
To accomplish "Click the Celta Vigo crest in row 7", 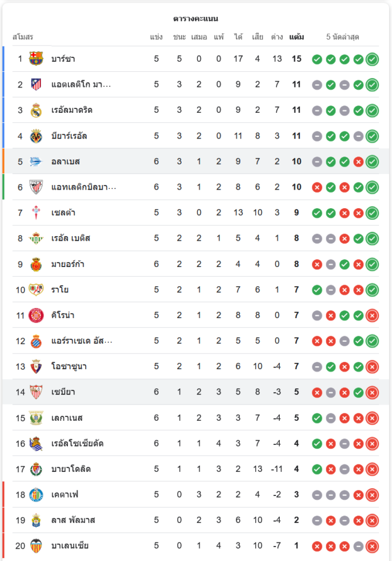I will click(x=36, y=213).
